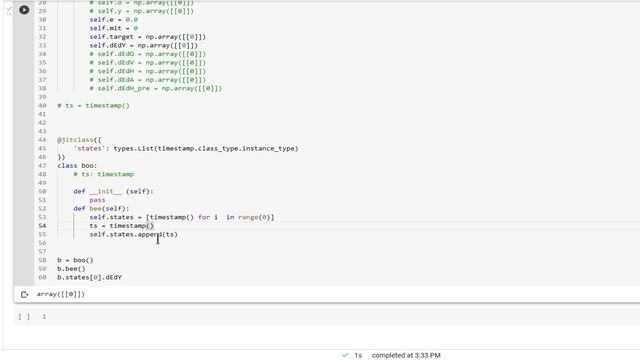640x360 pixels.
Task: Click 'self.target = np.array([[0]])' line
Action: (148, 37)
